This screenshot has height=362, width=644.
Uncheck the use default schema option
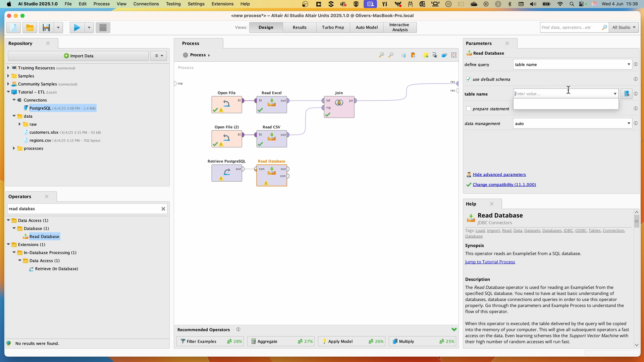pyautogui.click(x=469, y=79)
